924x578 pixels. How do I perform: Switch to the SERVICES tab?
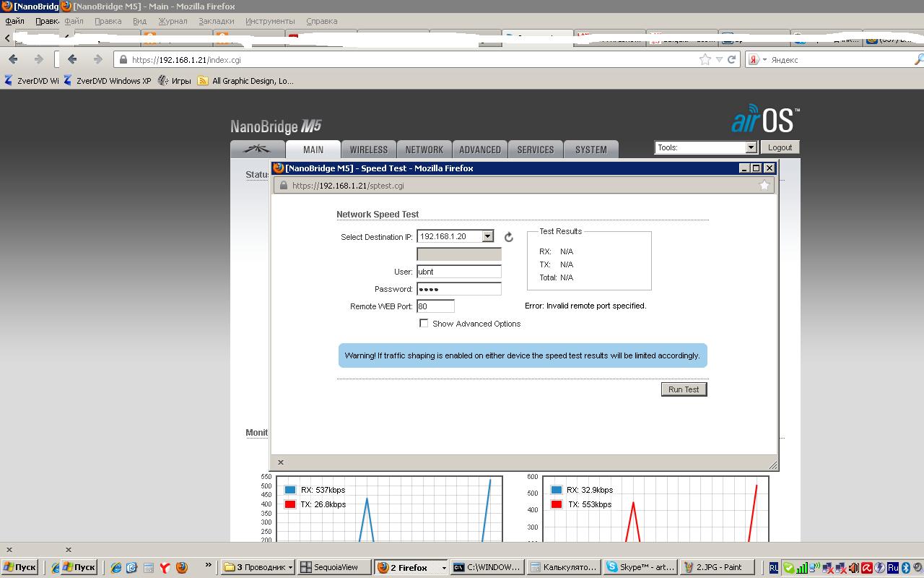tap(536, 150)
